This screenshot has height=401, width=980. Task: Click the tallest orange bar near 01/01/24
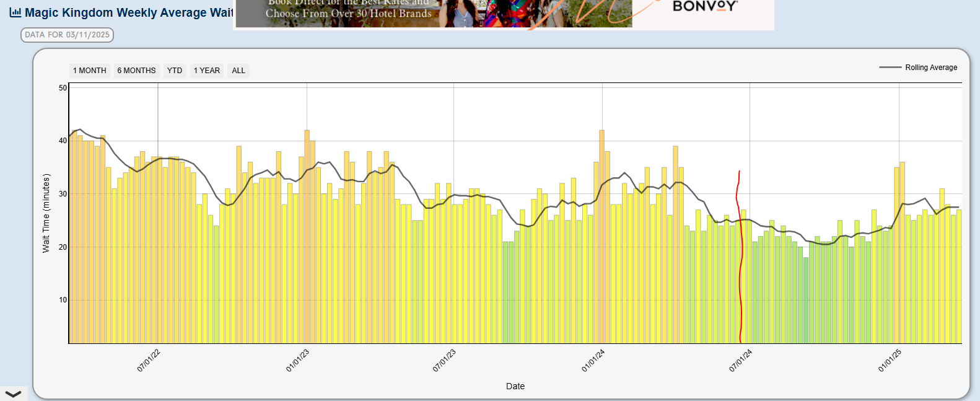tap(602, 236)
